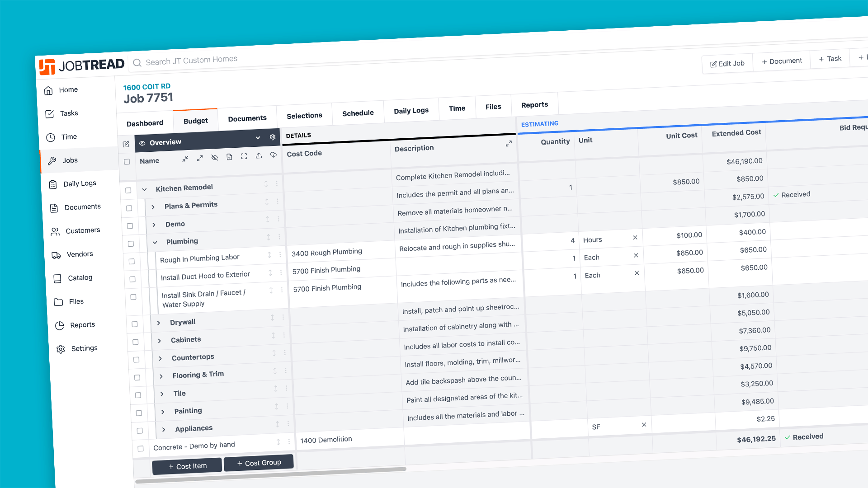This screenshot has width=868, height=488.
Task: Click the Edit Job button
Action: point(727,64)
